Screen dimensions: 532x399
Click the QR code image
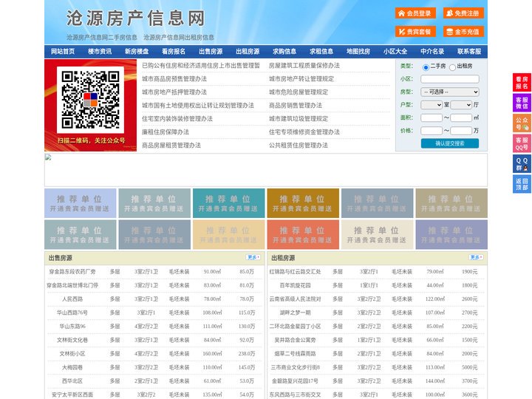point(91,100)
